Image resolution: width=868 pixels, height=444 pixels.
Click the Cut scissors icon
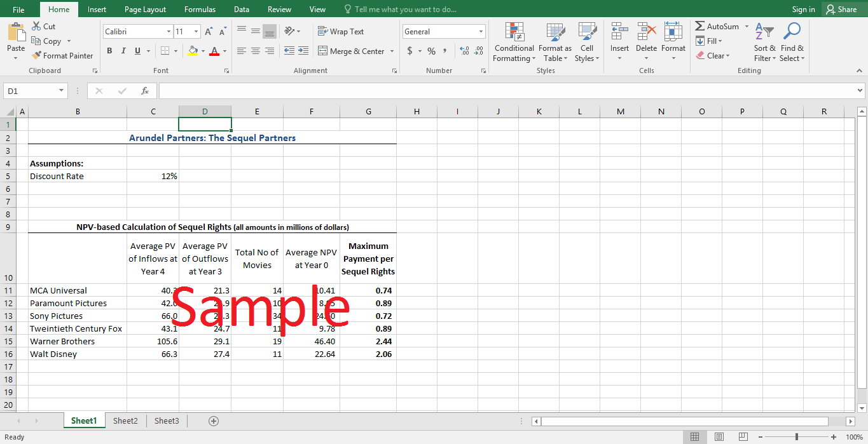(36, 26)
